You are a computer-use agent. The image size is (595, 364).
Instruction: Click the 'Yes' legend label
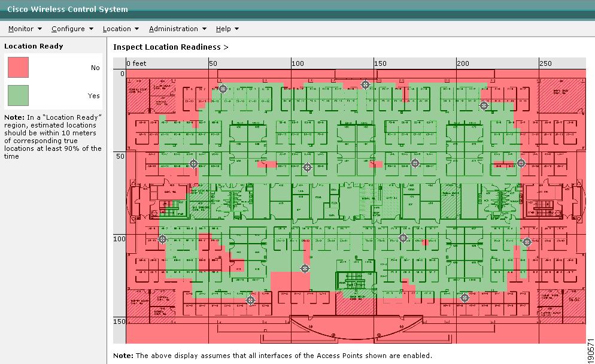point(94,96)
